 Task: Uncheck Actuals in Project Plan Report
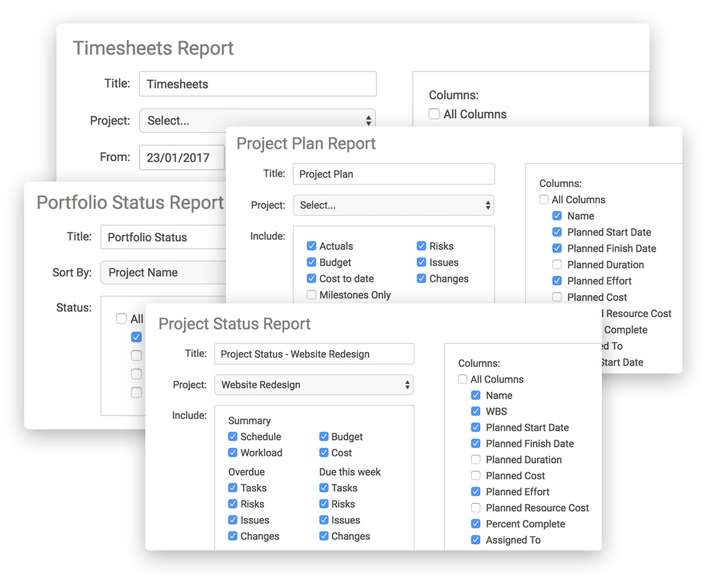coord(312,246)
